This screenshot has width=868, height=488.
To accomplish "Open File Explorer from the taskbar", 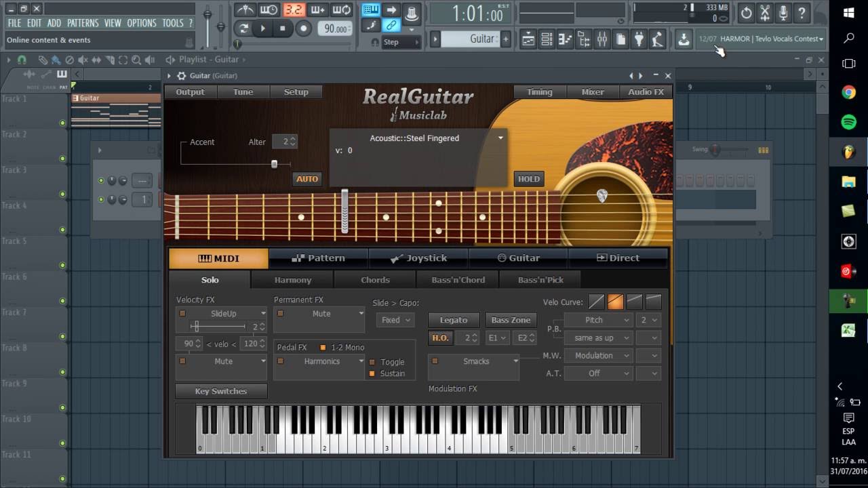I will [848, 181].
